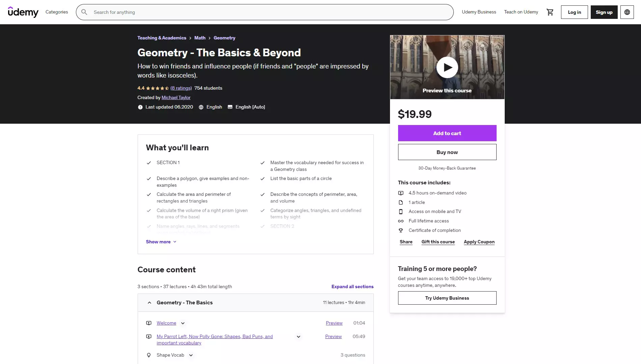This screenshot has height=364, width=641.
Task: Open the "(8 ratings)" link
Action: (181, 88)
